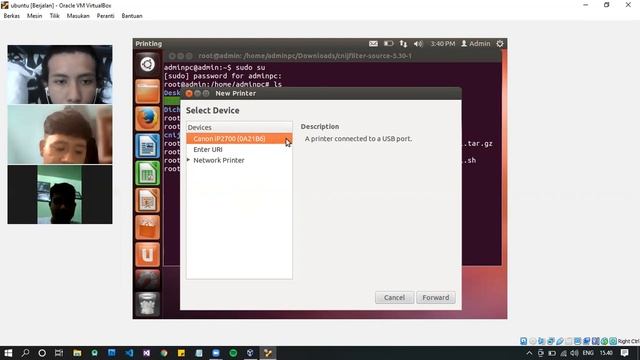
Task: Open Visual Studio from the taskbar
Action: click(x=147, y=353)
